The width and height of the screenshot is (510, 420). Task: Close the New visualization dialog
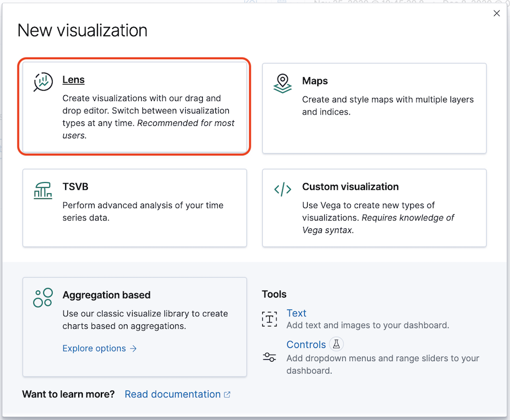tap(497, 13)
